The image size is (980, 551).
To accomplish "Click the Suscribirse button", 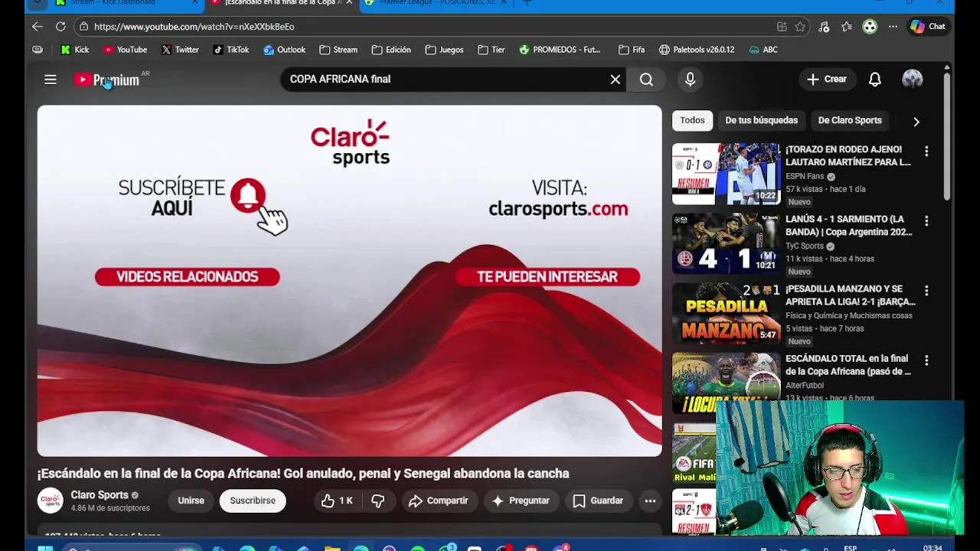I will [253, 500].
